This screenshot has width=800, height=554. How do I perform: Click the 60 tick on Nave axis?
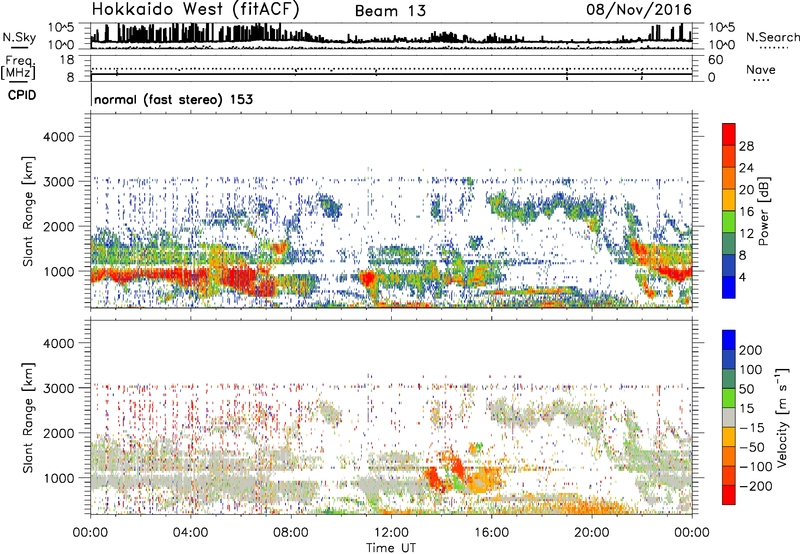(715, 60)
